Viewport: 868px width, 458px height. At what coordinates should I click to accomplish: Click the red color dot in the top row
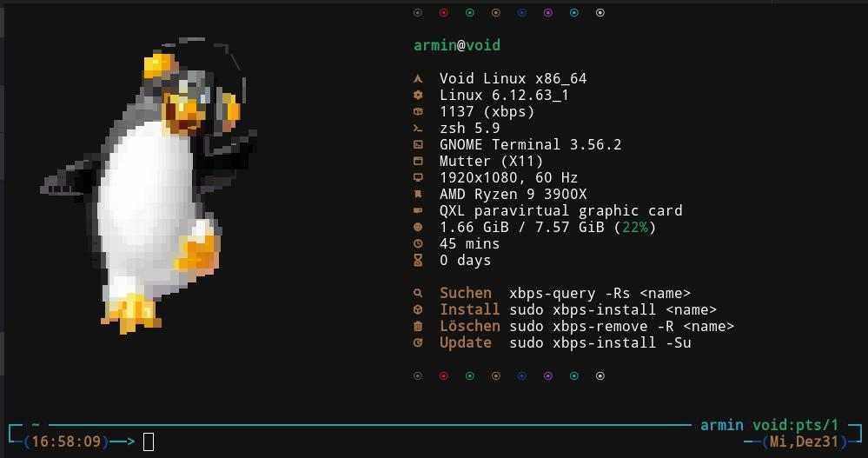(x=444, y=13)
